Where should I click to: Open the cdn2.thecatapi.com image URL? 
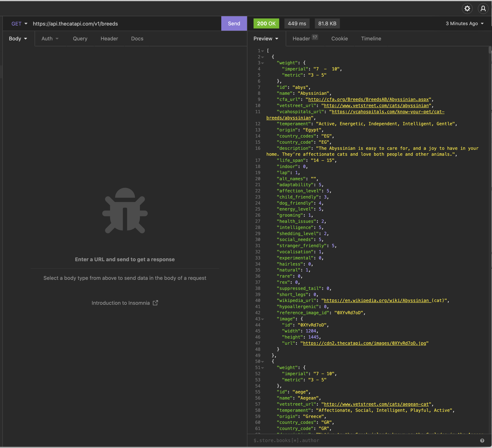pyautogui.click(x=364, y=343)
